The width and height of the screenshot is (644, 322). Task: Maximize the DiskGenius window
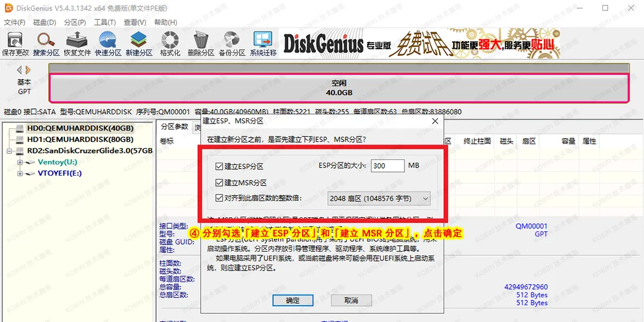[x=605, y=8]
